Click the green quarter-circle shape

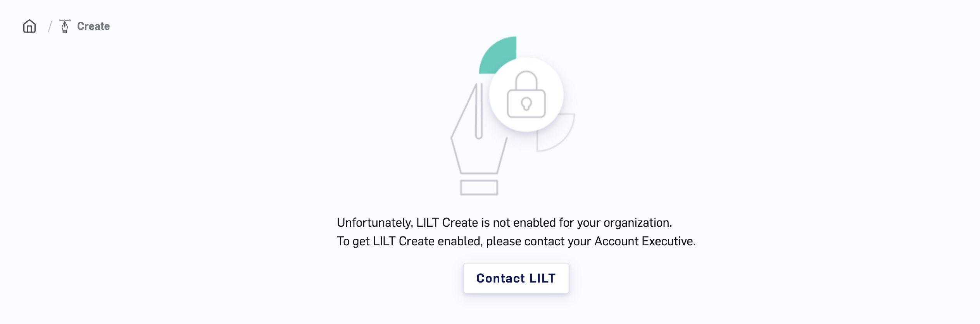[x=497, y=55]
